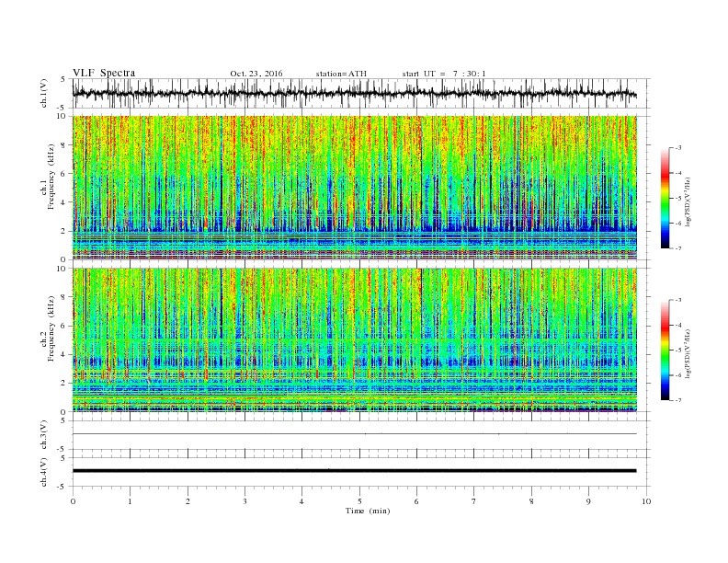
Task: Click the thick ch.4 voltage trace
Action: (354, 471)
